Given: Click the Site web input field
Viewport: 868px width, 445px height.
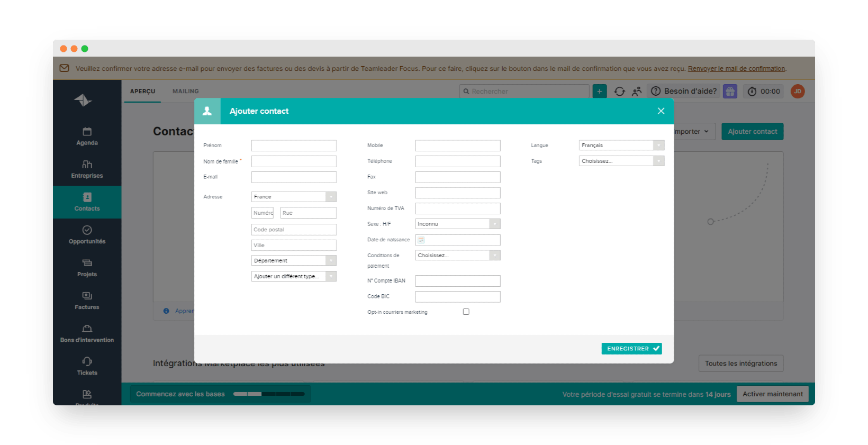Looking at the screenshot, I should point(458,193).
